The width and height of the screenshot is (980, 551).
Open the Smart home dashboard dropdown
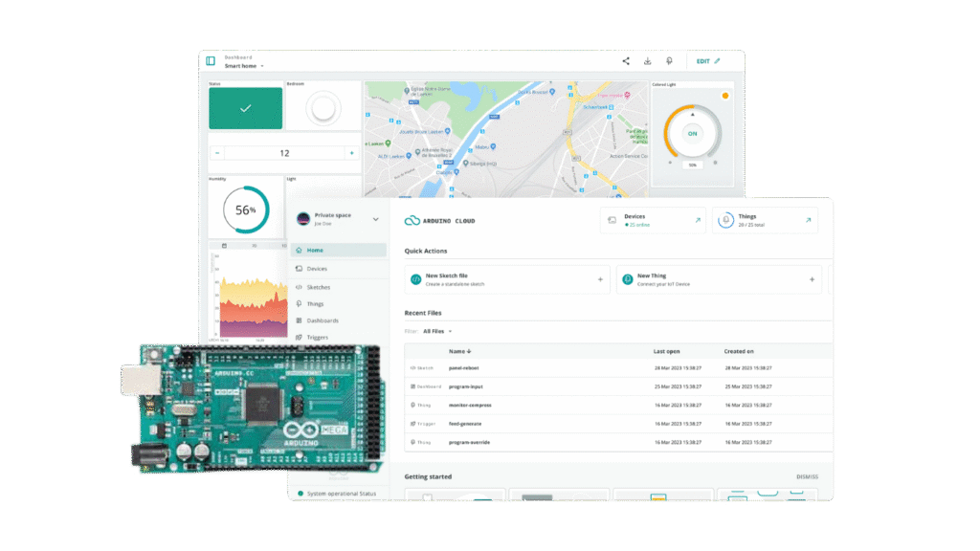tap(244, 66)
